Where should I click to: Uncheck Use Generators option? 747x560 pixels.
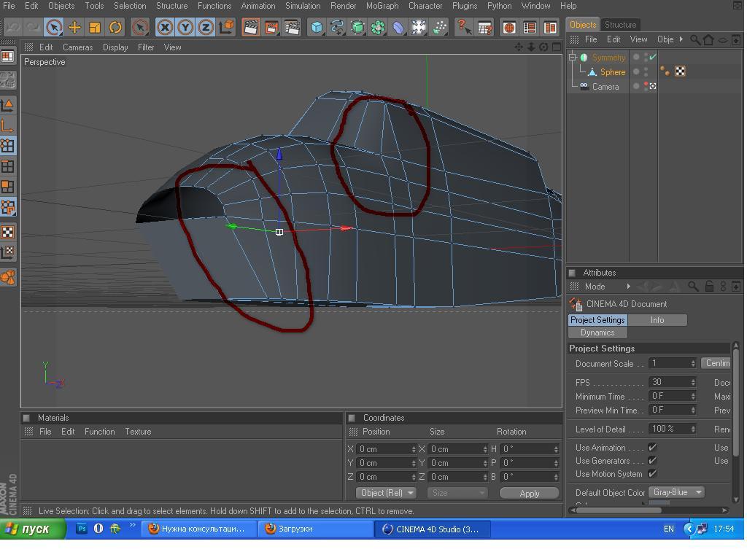pos(652,461)
